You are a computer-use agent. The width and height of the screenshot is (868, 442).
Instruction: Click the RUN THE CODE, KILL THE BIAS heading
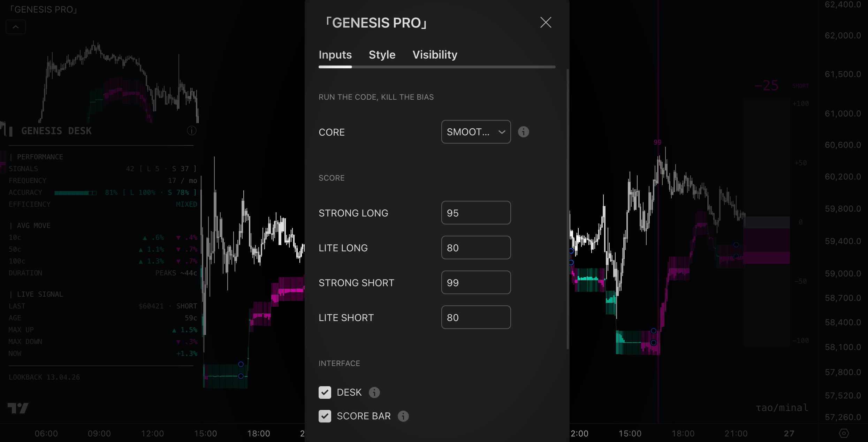(376, 97)
